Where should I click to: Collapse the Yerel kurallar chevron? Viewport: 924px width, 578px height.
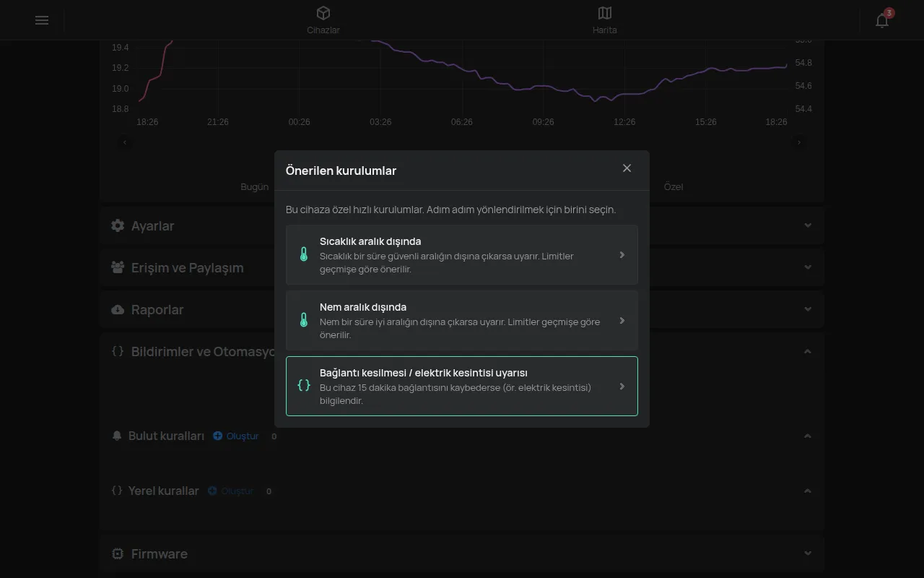pyautogui.click(x=808, y=491)
